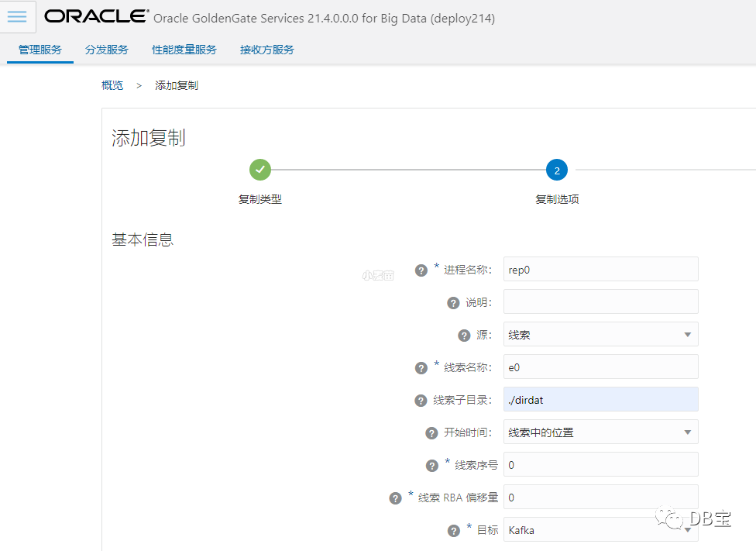Click the empty 说明 input field
Screen dimensions: 756x551
(x=601, y=301)
